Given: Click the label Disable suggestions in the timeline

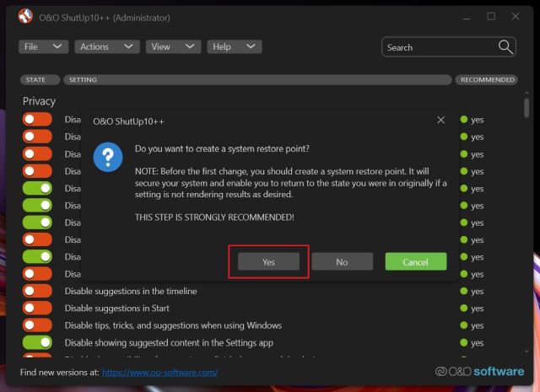Looking at the screenshot, I should 131,291.
